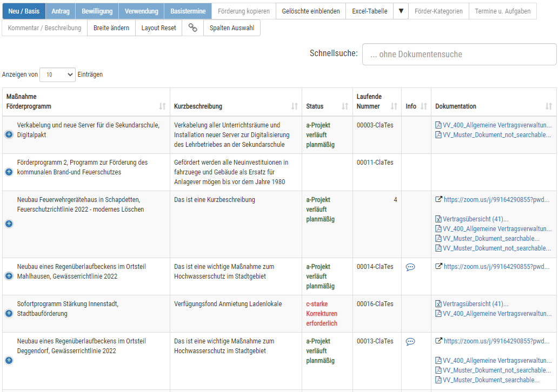Open Termine u. Aufgaben

pyautogui.click(x=503, y=11)
